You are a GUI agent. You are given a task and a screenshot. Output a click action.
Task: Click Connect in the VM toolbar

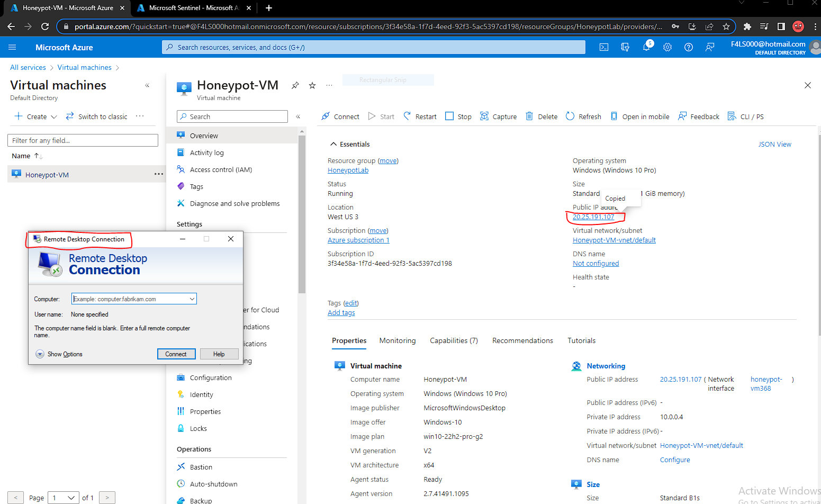click(340, 116)
